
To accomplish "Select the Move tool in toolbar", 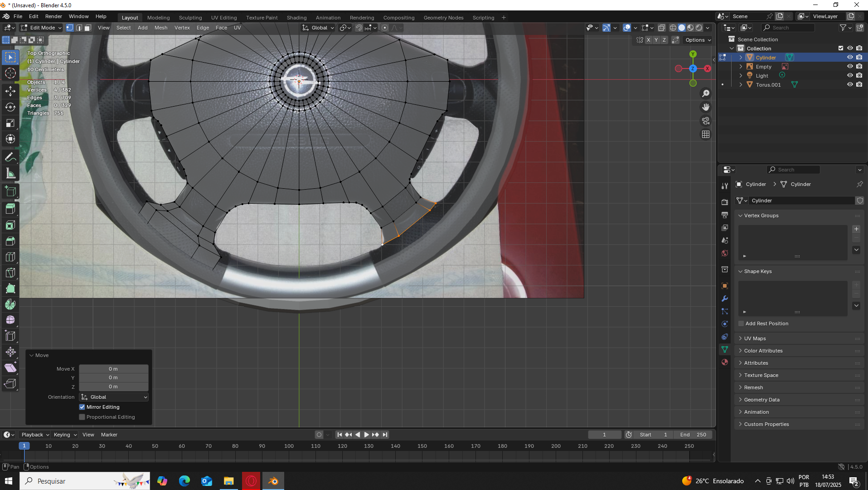I will (10, 91).
